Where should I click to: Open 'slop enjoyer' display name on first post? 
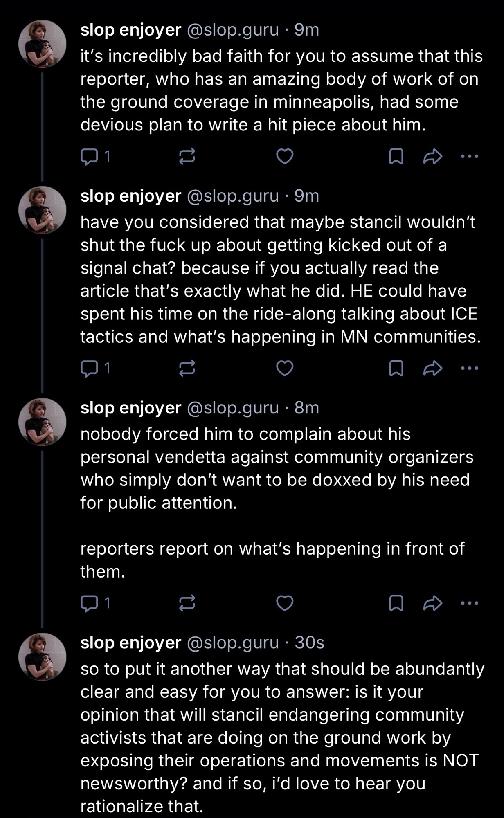[130, 30]
